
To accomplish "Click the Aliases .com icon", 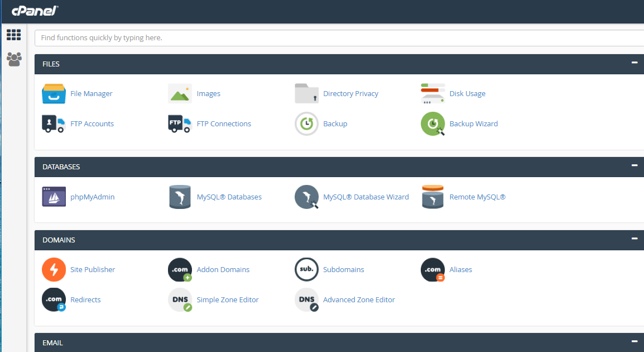I will pyautogui.click(x=433, y=269).
